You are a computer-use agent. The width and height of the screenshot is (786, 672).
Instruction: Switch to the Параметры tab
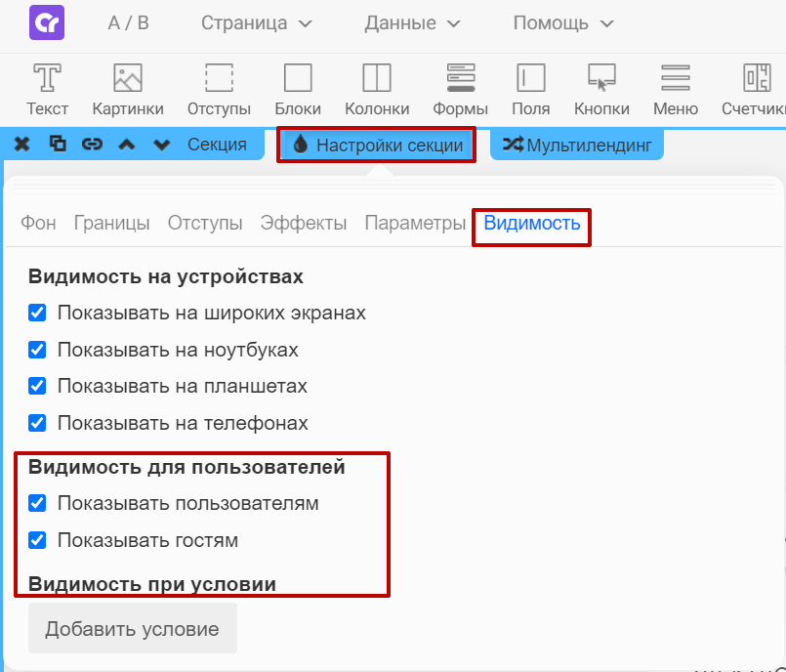[415, 223]
